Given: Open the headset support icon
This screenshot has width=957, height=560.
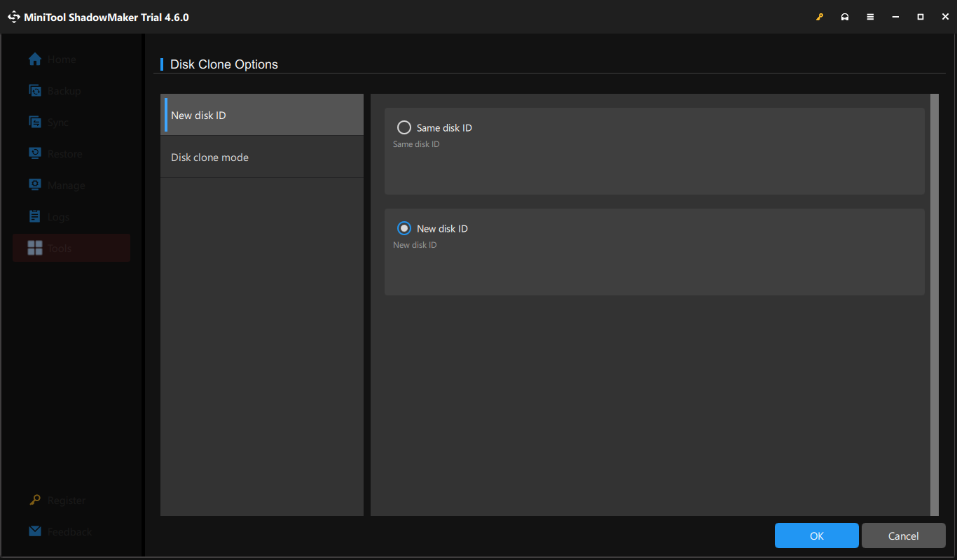Looking at the screenshot, I should click(x=845, y=16).
